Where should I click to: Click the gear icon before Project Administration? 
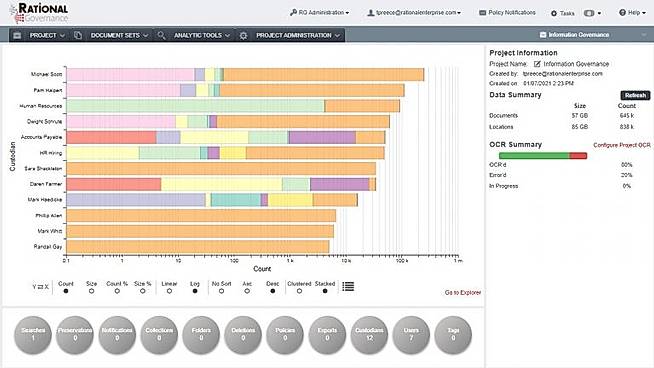(x=244, y=35)
